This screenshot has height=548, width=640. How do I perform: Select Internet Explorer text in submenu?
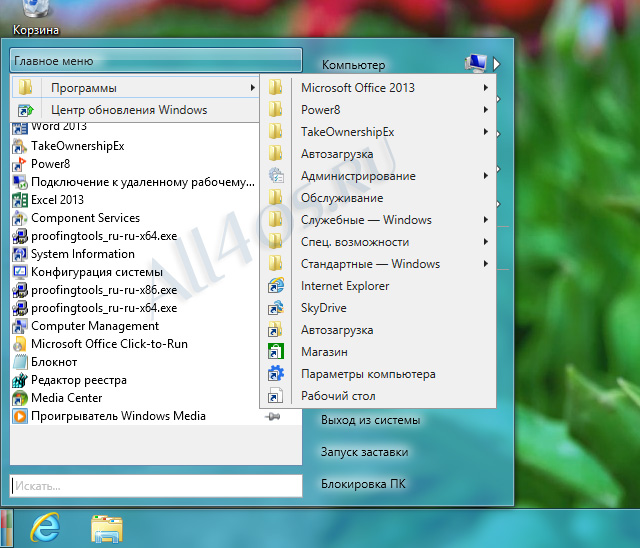click(x=345, y=286)
